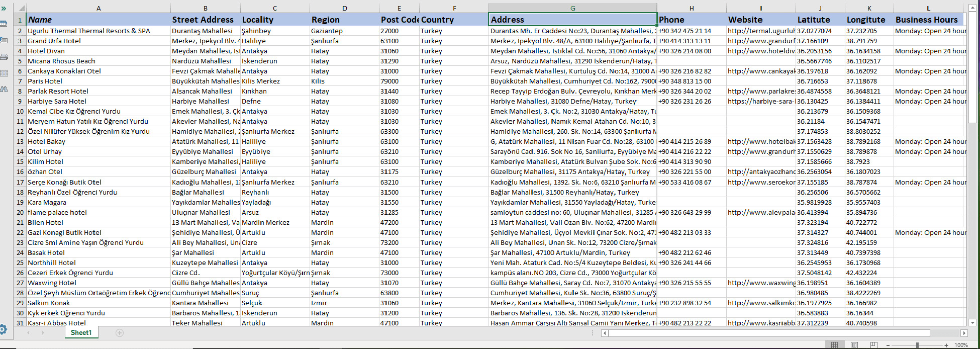
Task: Click the zoom slider handle
Action: tap(917, 345)
